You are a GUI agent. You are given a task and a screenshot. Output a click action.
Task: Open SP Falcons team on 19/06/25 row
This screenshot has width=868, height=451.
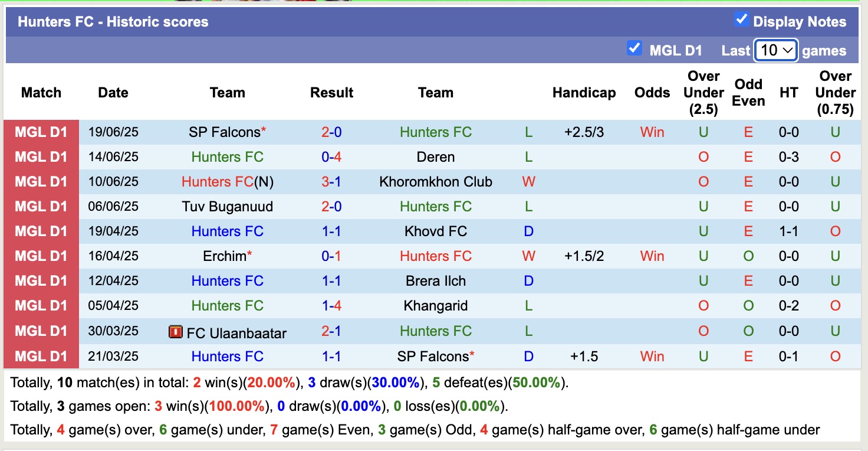(x=224, y=132)
